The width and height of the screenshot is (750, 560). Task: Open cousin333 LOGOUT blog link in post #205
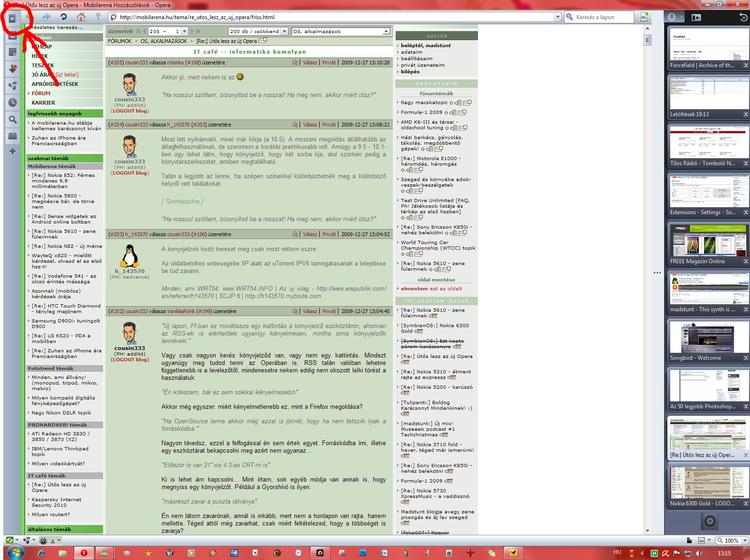(130, 111)
